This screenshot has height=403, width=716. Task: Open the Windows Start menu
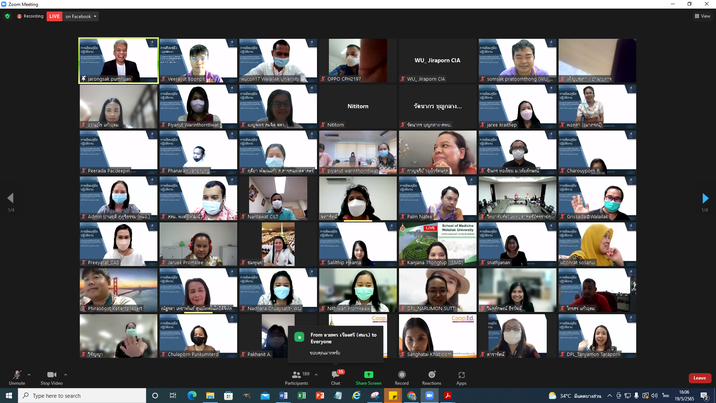(x=8, y=396)
